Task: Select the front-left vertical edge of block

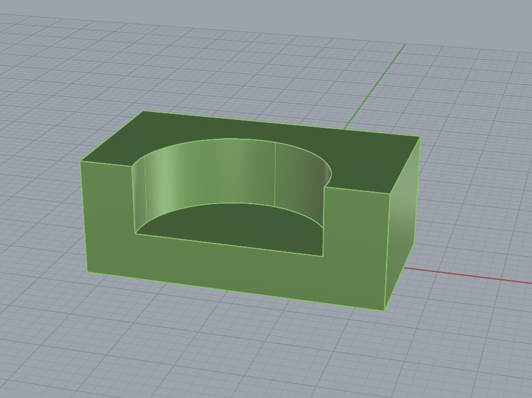Action: pyautogui.click(x=84, y=217)
